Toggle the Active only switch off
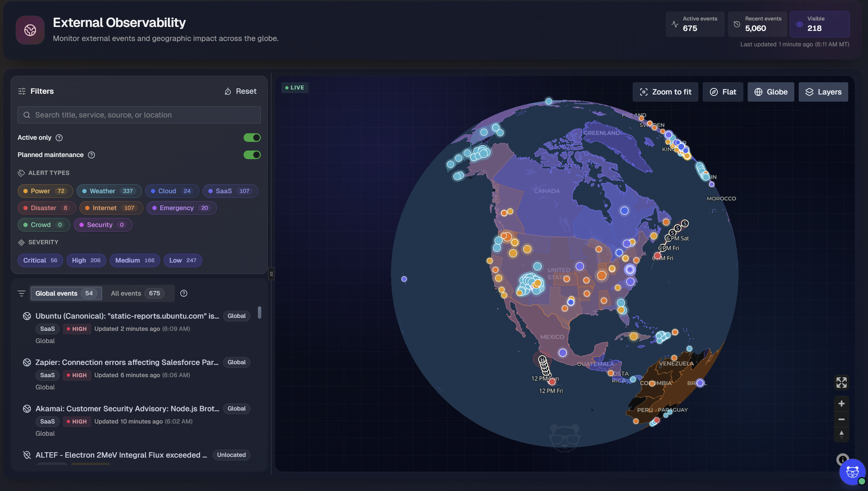 click(x=252, y=138)
